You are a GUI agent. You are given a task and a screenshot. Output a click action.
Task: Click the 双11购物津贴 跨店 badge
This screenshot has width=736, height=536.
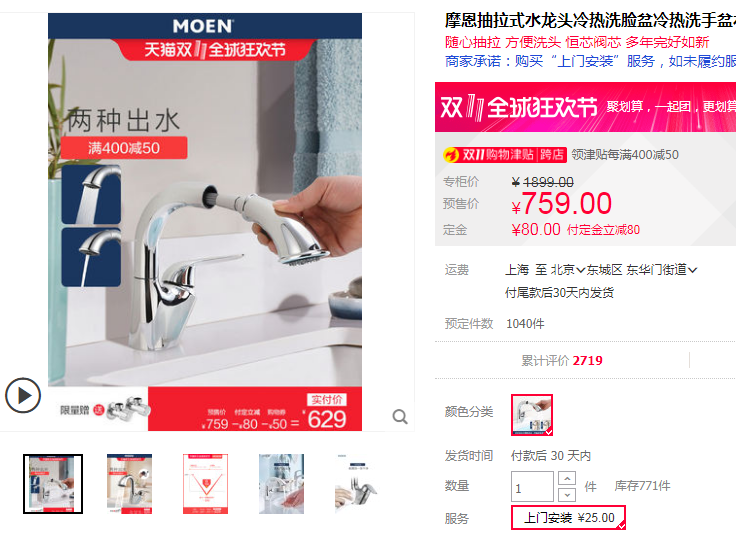coord(505,154)
